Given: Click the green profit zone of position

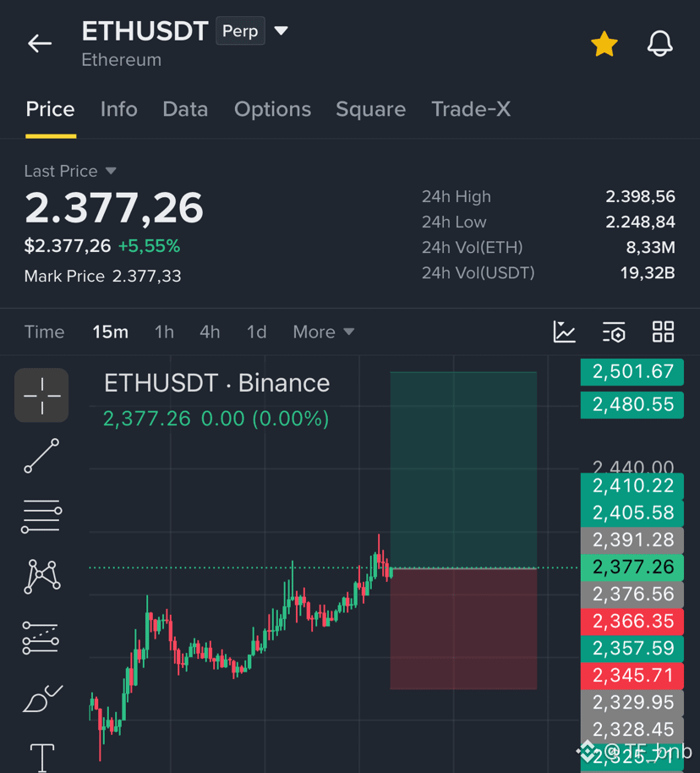Looking at the screenshot, I should [x=463, y=470].
